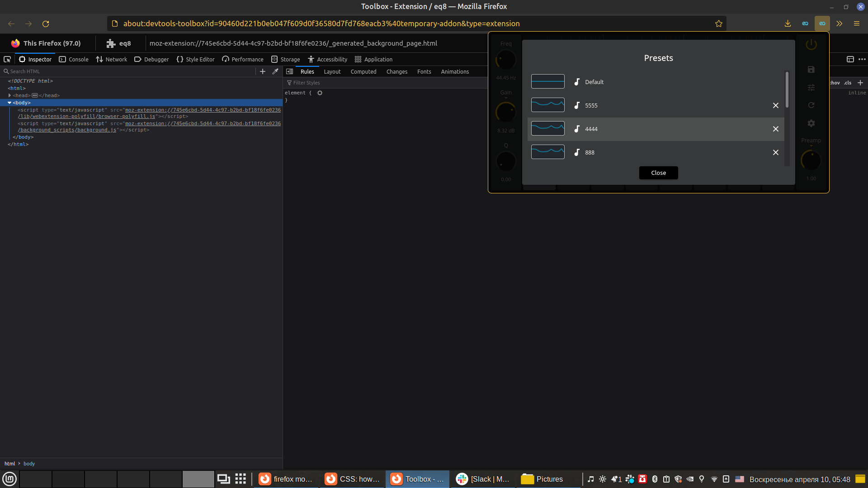Screen dimensions: 868x488
Task: Click the bookmark star in address bar
Action: 719,23
